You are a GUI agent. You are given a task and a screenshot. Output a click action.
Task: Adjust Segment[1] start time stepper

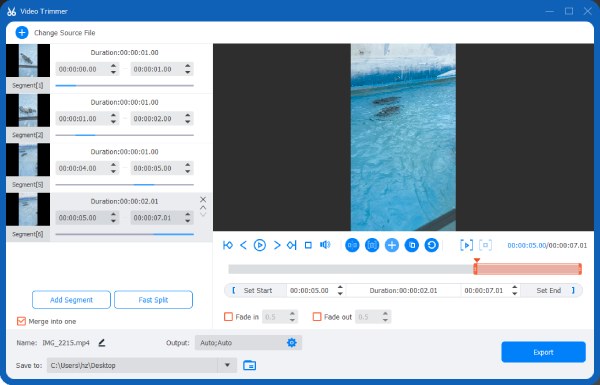pos(113,69)
